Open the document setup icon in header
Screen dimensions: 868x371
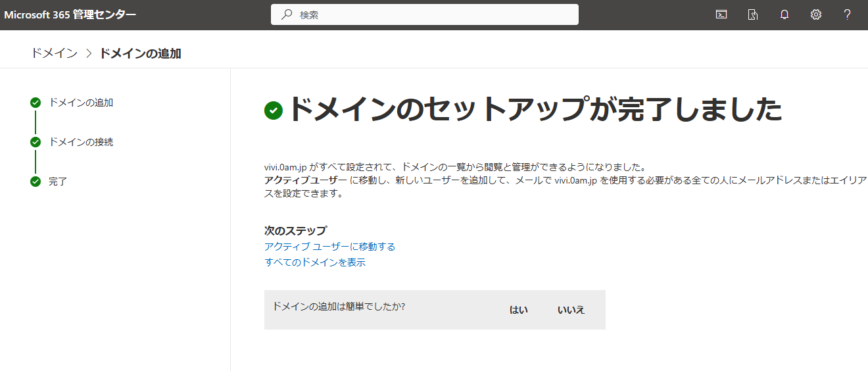(x=753, y=14)
